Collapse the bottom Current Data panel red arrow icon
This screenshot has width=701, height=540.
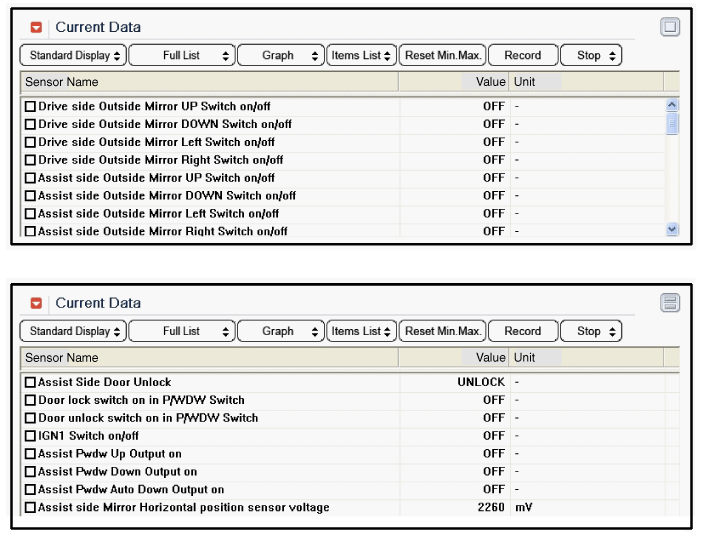[37, 304]
